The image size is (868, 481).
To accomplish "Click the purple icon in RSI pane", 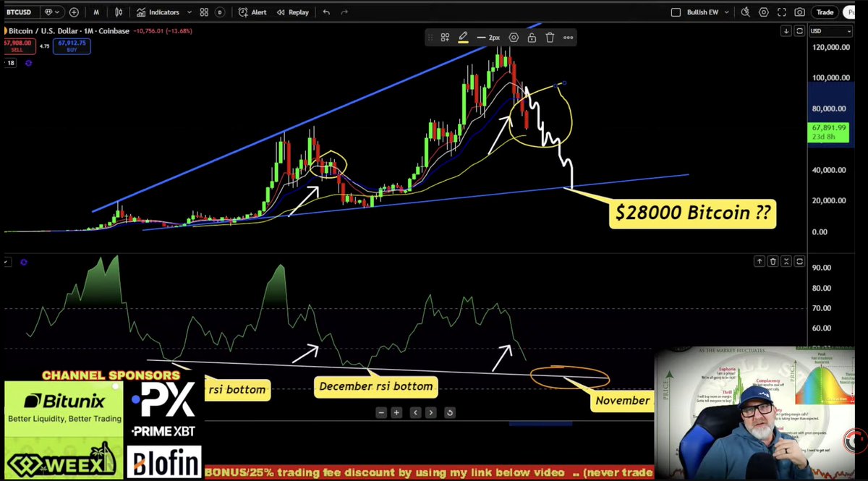I will pos(24,262).
